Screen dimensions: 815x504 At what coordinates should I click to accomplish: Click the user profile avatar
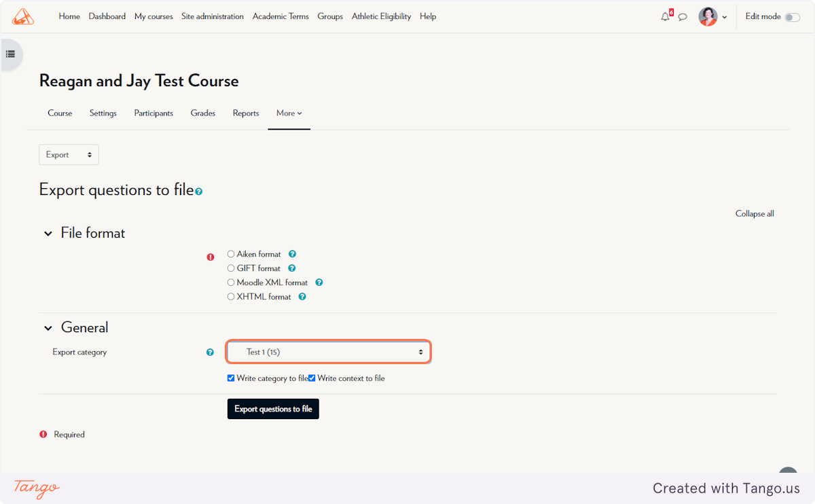coord(708,16)
